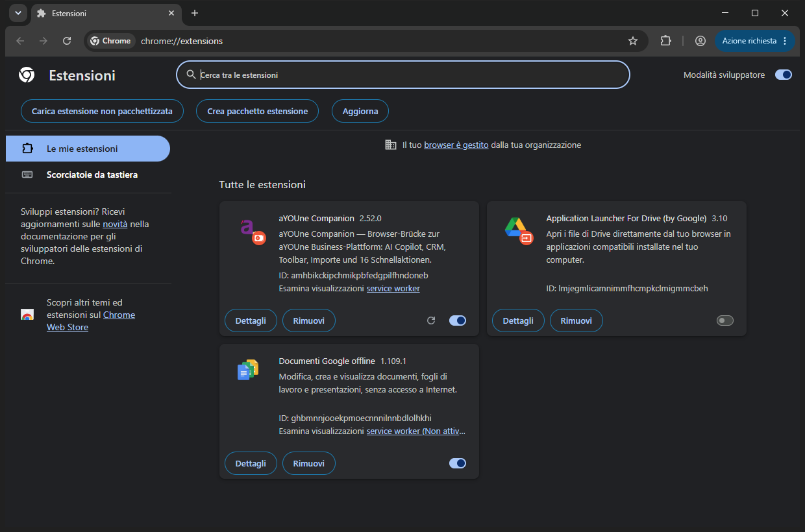The image size is (805, 532).
Task: Click the Application Launcher For Drive icon
Action: pos(518,230)
